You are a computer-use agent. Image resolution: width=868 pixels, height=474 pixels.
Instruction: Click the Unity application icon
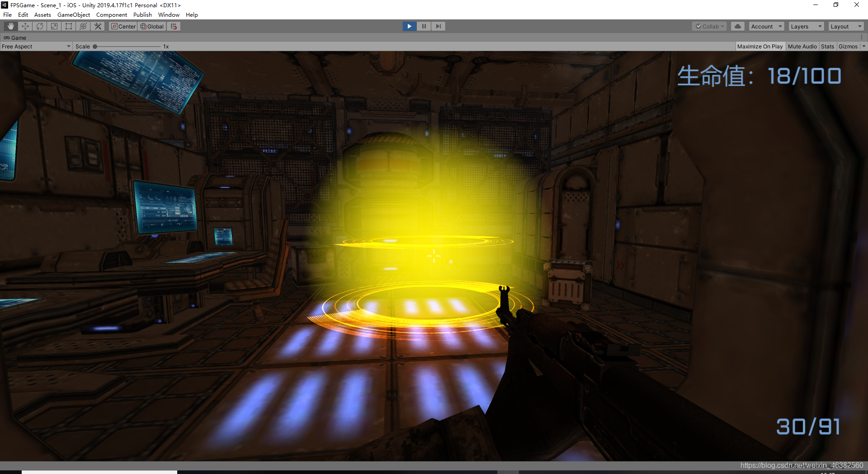point(5,5)
